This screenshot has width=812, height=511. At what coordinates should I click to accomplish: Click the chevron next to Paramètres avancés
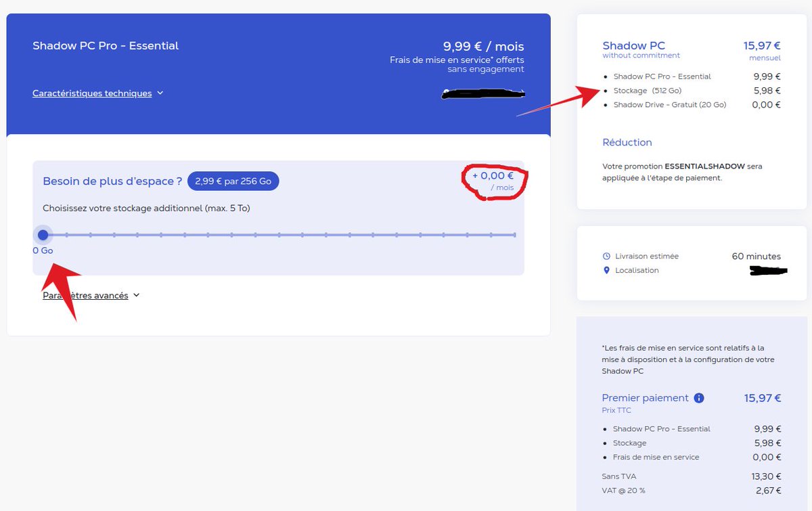[x=136, y=296]
